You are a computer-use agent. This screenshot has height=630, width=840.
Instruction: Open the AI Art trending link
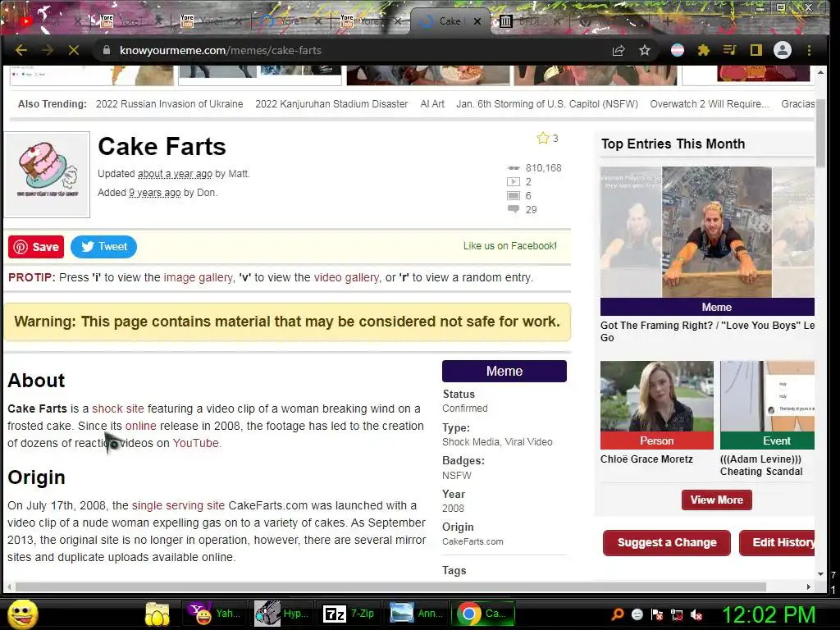(x=432, y=104)
